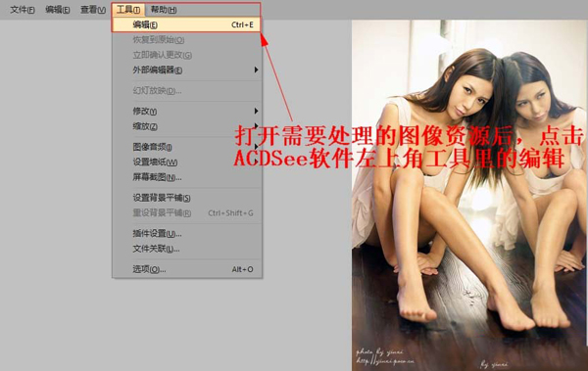Open the 查看(V) menu
The image size is (588, 371).
point(93,10)
